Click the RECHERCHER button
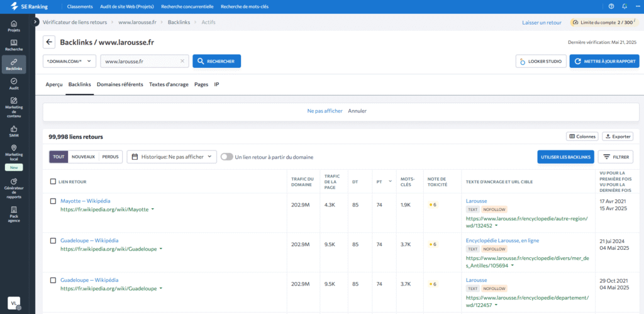644x314 pixels. [x=217, y=61]
